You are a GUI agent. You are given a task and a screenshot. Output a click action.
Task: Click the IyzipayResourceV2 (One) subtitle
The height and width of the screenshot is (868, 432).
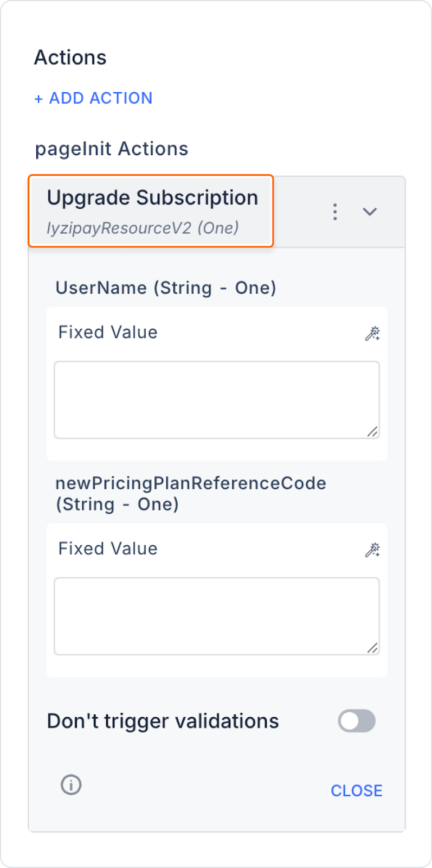tap(143, 228)
